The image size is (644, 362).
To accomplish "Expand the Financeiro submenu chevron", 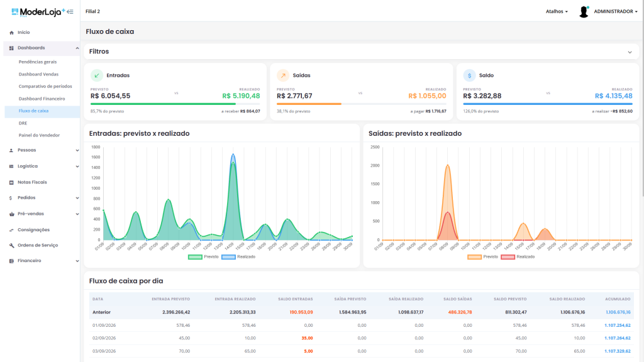I will tap(77, 261).
